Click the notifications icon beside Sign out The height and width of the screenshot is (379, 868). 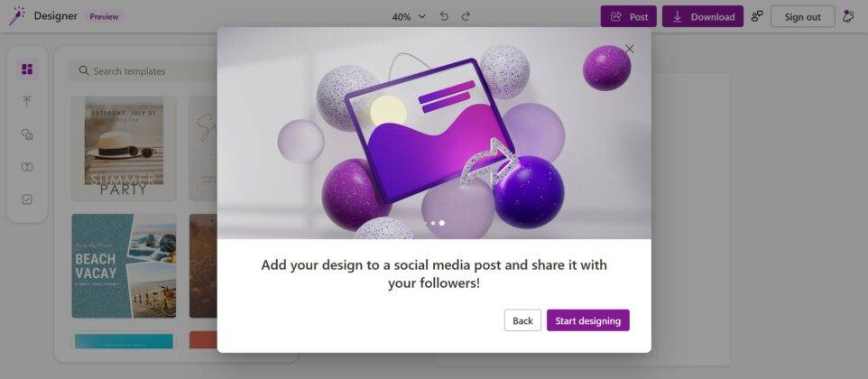(848, 16)
